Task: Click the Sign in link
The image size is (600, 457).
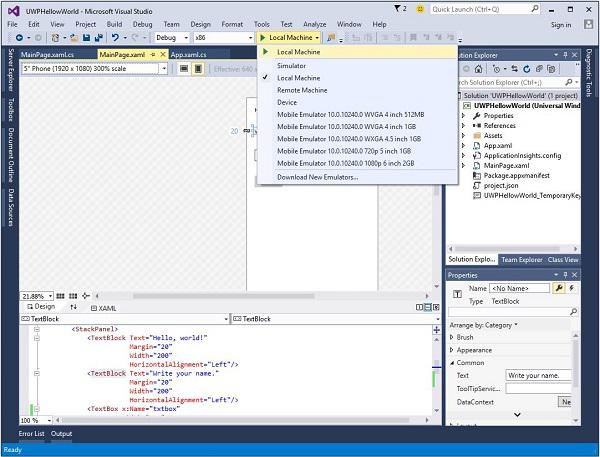Action: pyautogui.click(x=560, y=24)
